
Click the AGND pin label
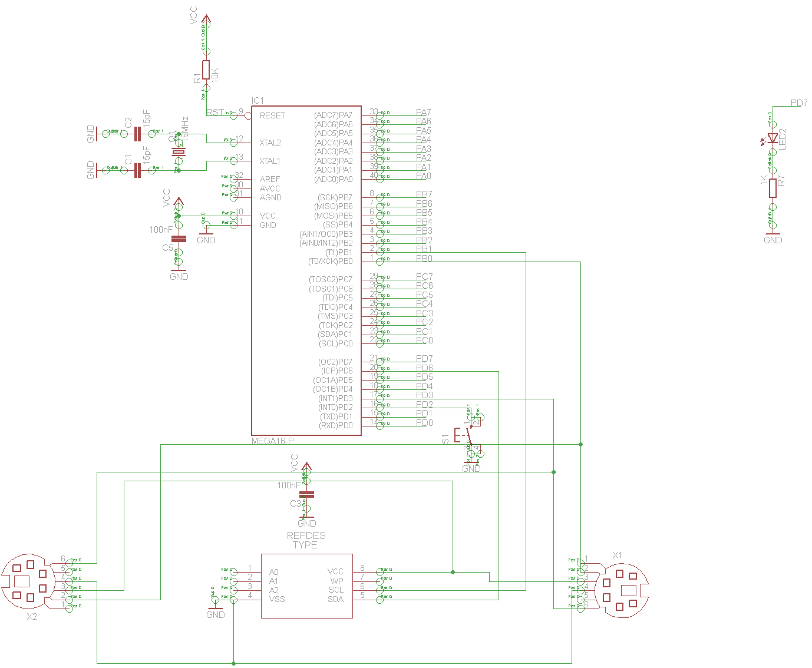pyautogui.click(x=270, y=197)
